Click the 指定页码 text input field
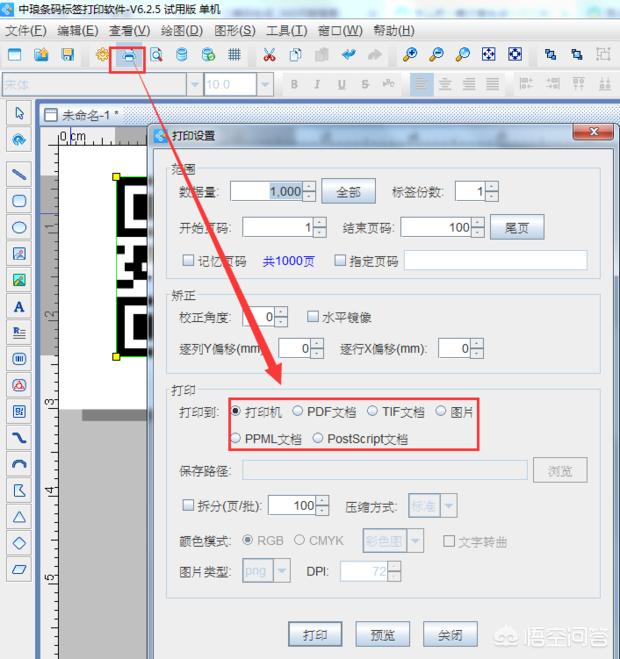 coord(496,261)
